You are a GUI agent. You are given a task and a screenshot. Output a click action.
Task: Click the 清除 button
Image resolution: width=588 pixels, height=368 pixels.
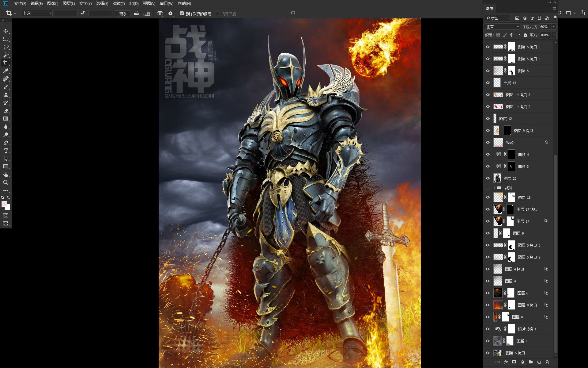pyautogui.click(x=123, y=14)
